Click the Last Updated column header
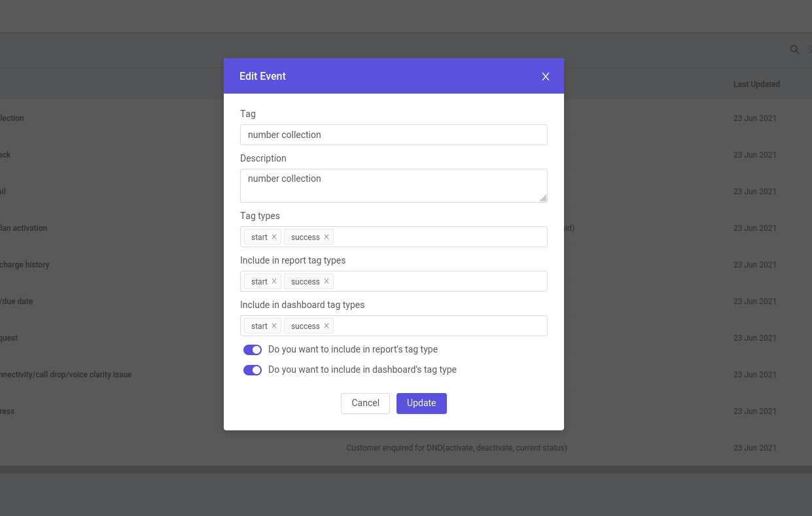Screen dimensions: 812x516 (x=756, y=84)
